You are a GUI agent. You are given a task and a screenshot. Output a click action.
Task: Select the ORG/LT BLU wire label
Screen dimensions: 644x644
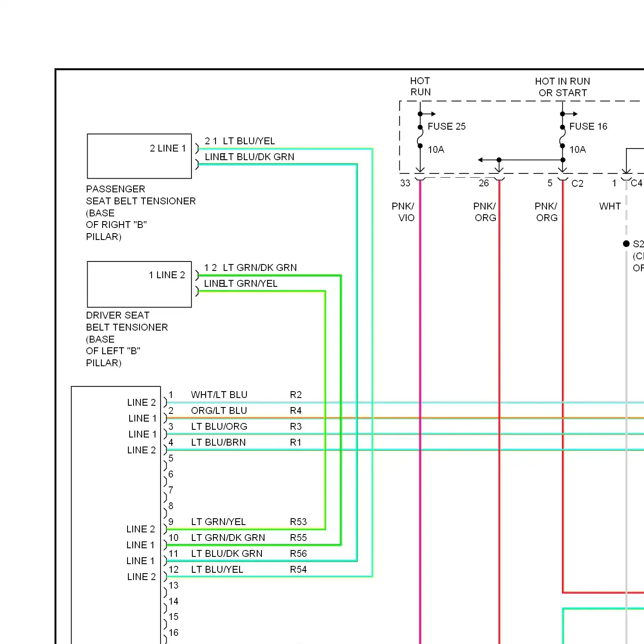(219, 410)
